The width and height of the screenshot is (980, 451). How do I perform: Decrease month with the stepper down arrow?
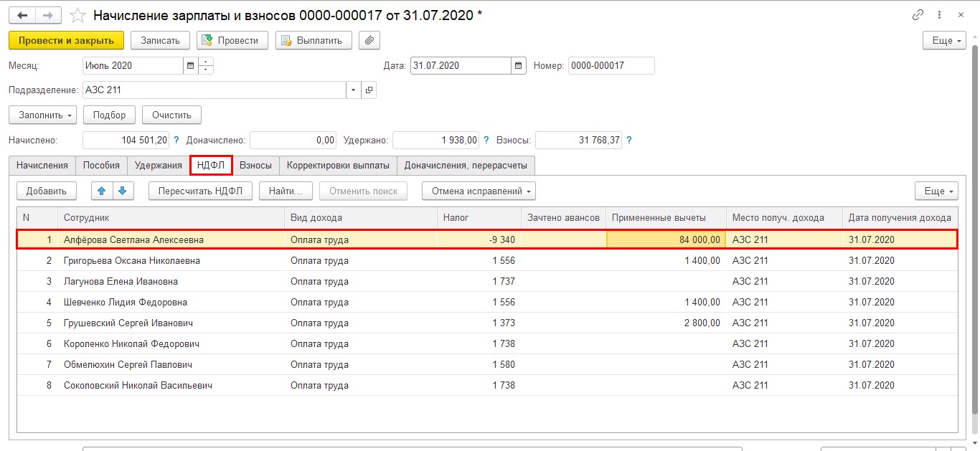206,70
